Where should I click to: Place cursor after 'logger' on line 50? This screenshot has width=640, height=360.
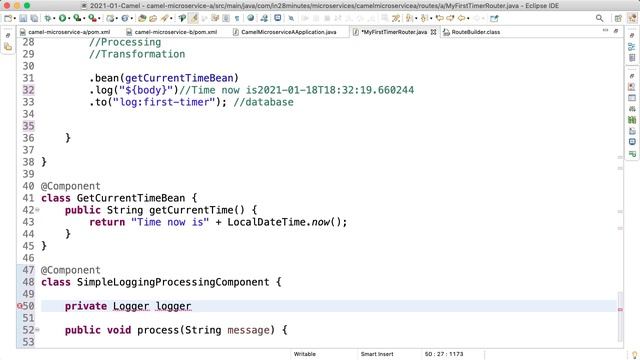tap(192, 306)
